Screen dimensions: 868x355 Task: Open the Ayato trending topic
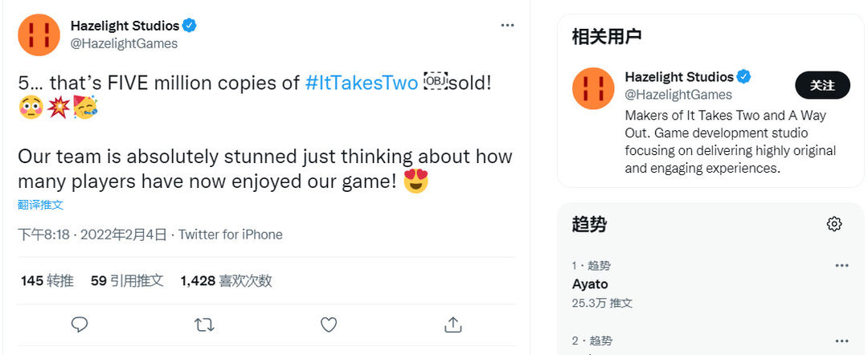(x=590, y=284)
